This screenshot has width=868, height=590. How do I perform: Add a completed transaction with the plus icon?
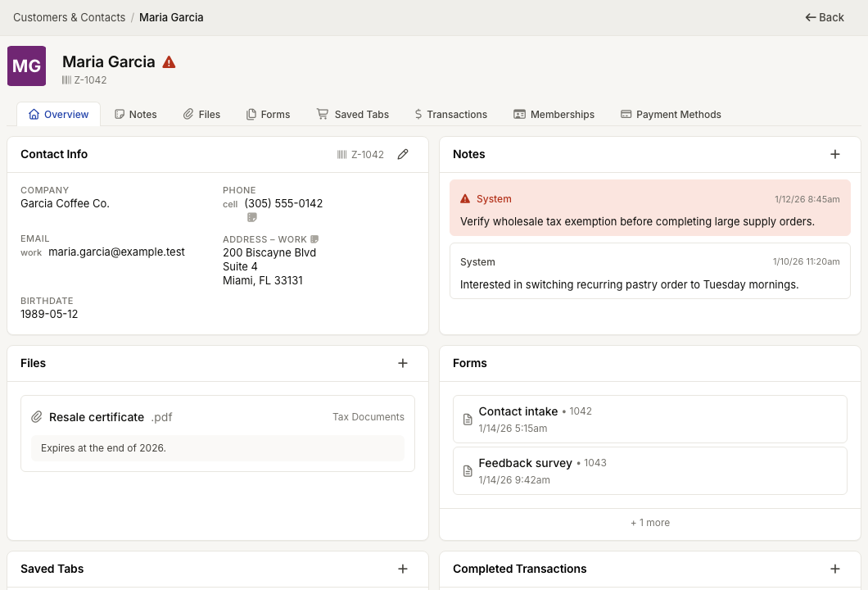(x=834, y=569)
